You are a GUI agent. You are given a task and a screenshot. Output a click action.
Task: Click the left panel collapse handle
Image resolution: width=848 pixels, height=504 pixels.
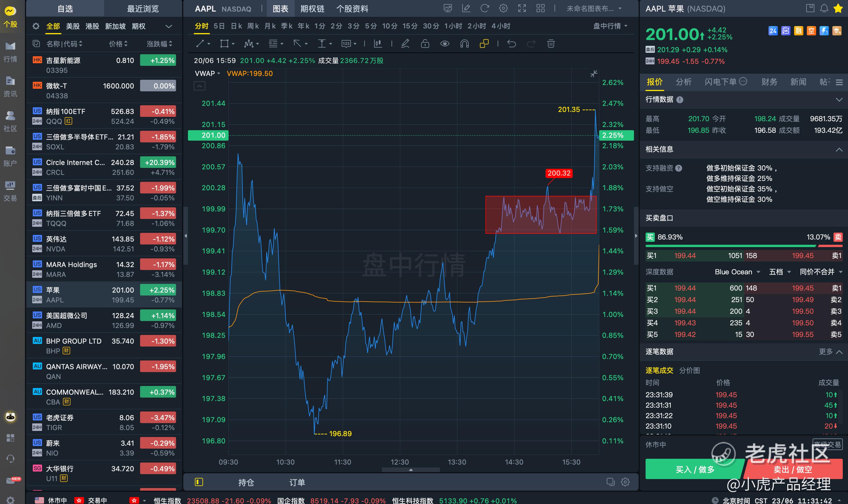pyautogui.click(x=186, y=235)
